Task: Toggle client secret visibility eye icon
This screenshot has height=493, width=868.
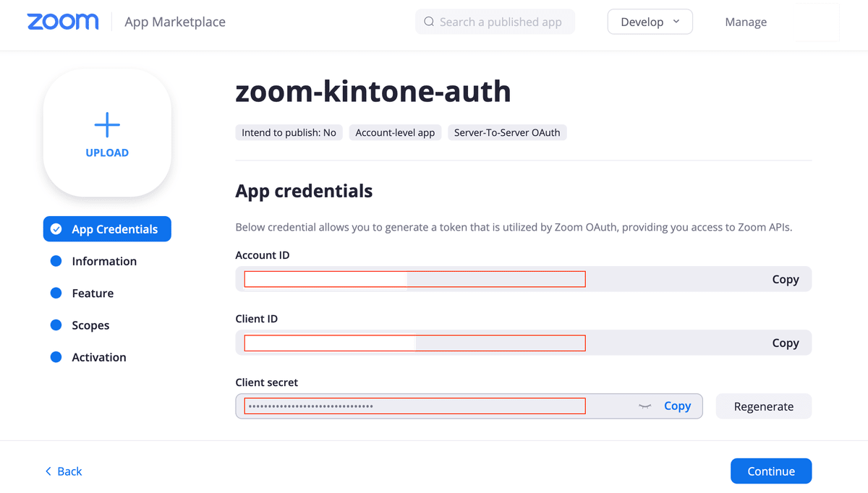Action: tap(645, 406)
